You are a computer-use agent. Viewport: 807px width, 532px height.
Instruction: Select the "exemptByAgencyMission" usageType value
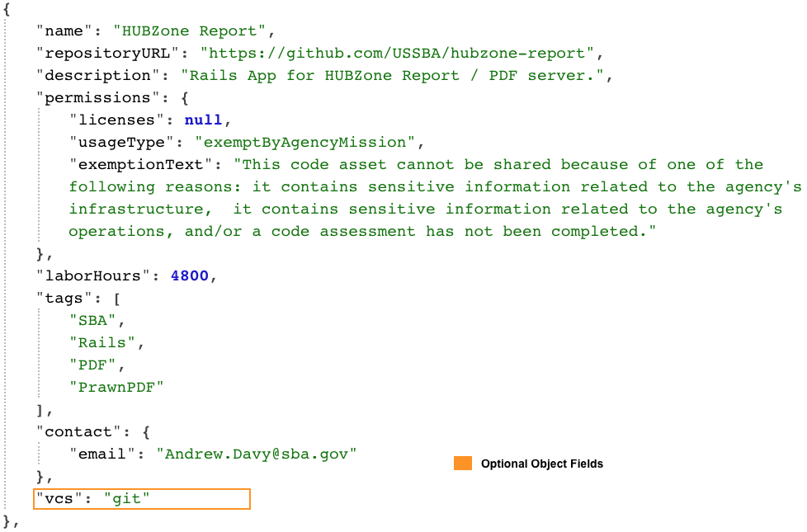point(304,143)
